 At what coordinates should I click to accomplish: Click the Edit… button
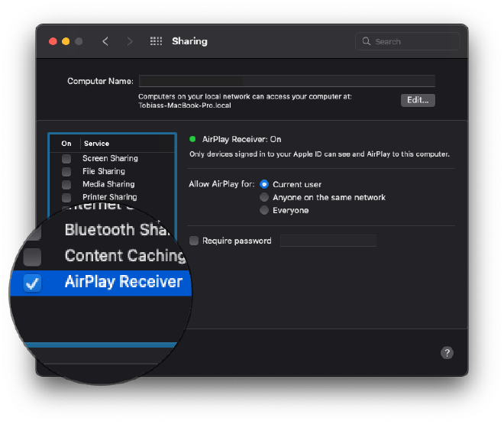tap(418, 100)
